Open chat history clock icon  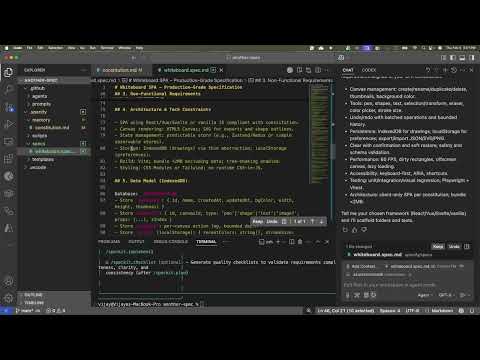pos(454,70)
